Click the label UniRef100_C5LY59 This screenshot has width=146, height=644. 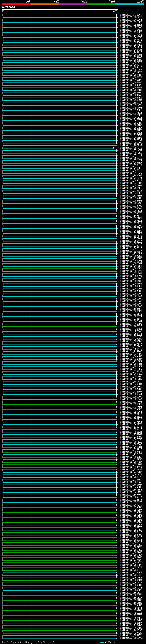click(x=131, y=151)
